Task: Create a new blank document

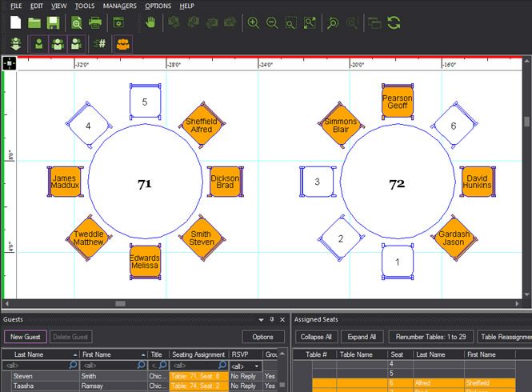Action: [16, 22]
